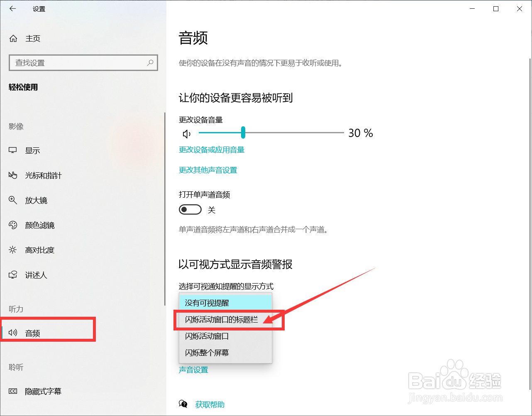Screen dimensions: 532x416
Task: Open 光标和指针 cursor settings
Action: click(43, 176)
